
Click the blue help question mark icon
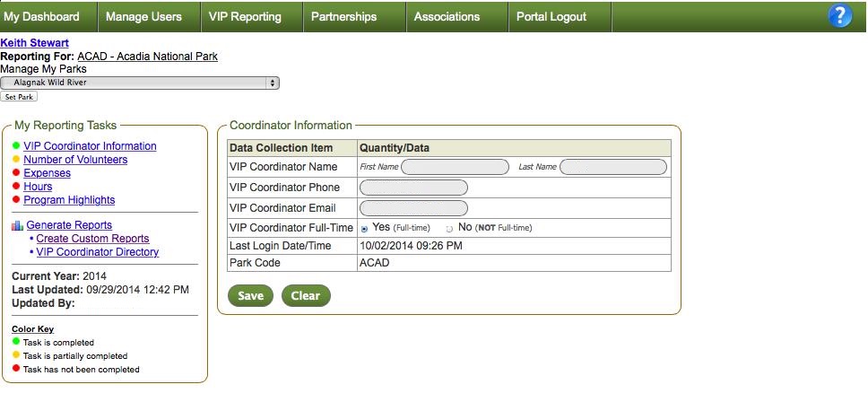(839, 16)
